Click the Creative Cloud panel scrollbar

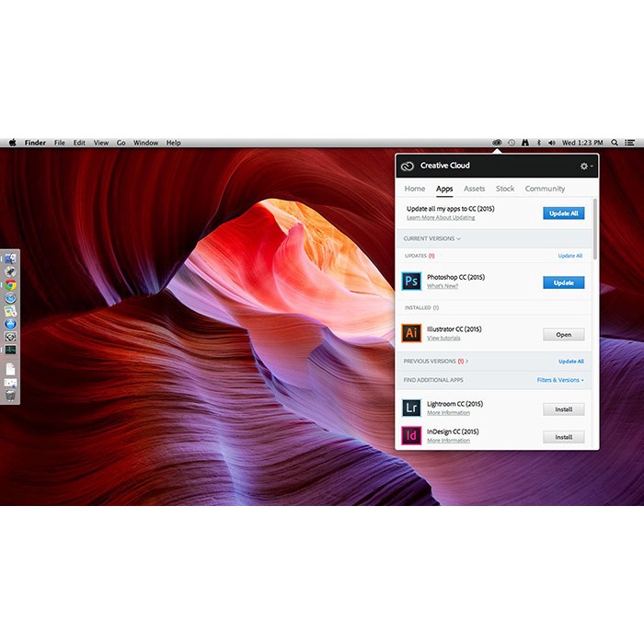point(595,229)
